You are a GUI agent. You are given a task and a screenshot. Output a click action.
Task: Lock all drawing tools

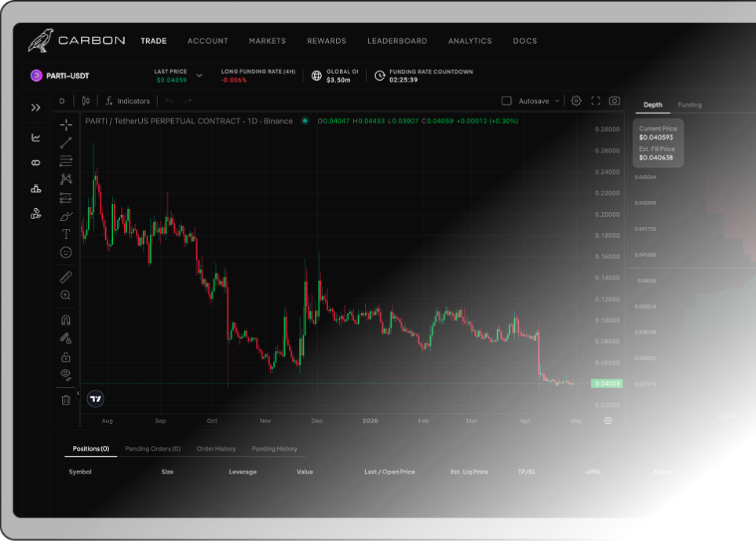[x=66, y=357]
